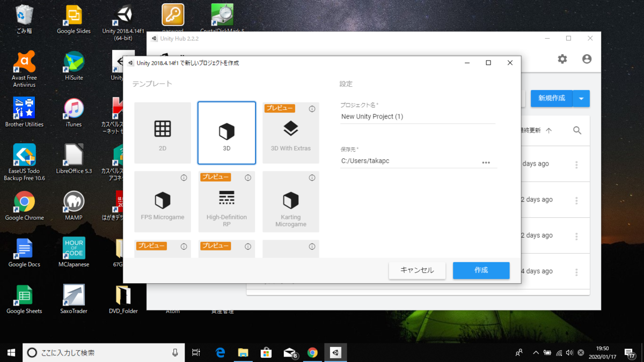The image size is (644, 362).
Task: Open the Windows Start menu
Action: pos(11,352)
